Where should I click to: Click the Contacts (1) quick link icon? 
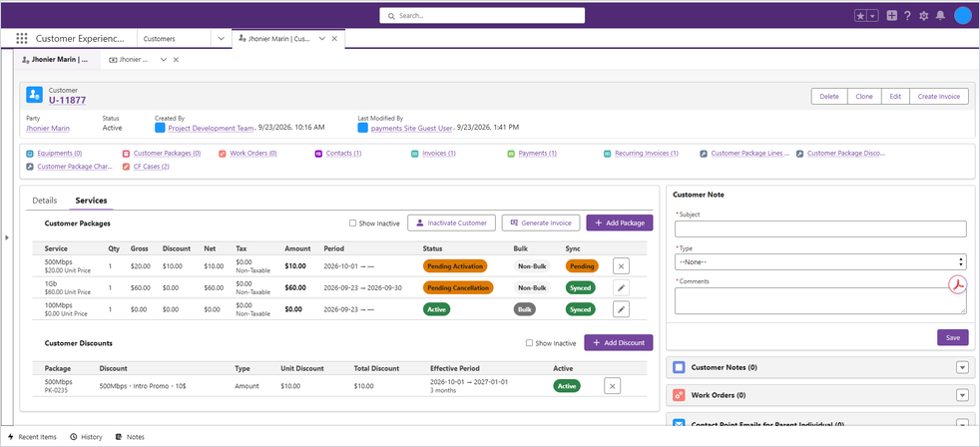tap(318, 154)
